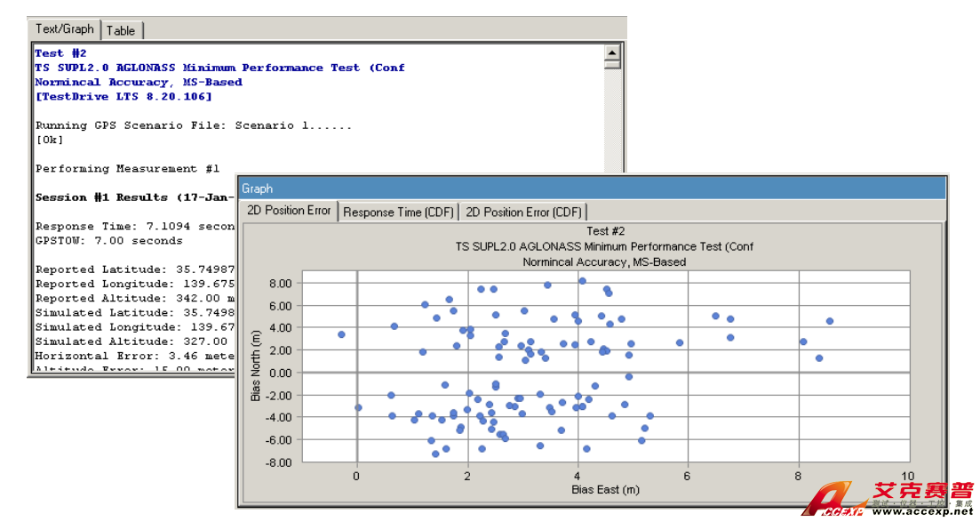Select the leftmost data point on the scatter plot
This screenshot has height=522, width=980.
point(341,334)
